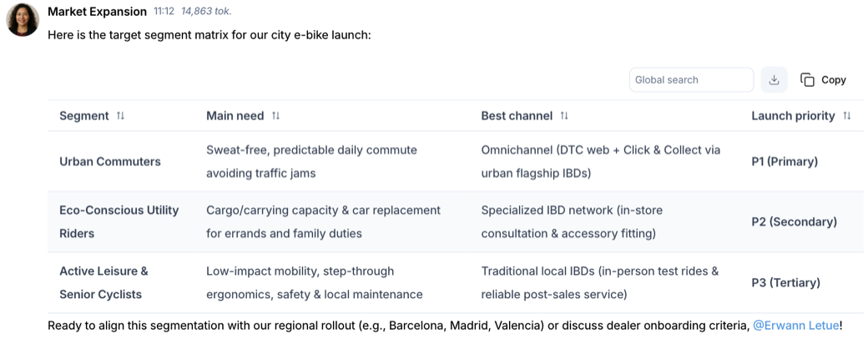Click the Segment column header
The image size is (868, 339).
(84, 116)
